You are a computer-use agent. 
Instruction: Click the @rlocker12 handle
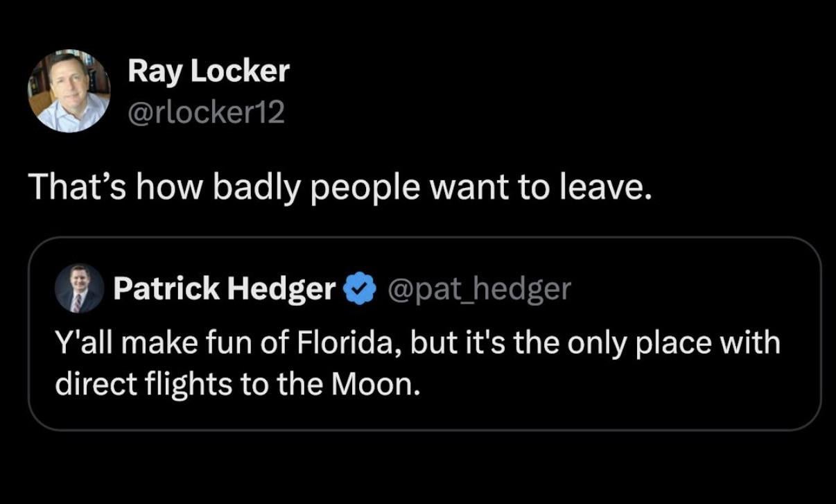pos(206,112)
